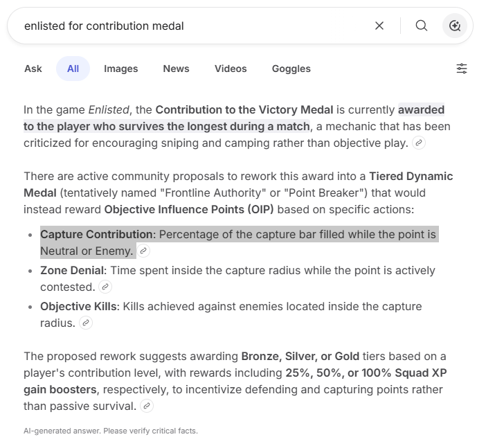
Task: Open citation link after Objective Kills 'radius.'
Action: click(x=86, y=323)
